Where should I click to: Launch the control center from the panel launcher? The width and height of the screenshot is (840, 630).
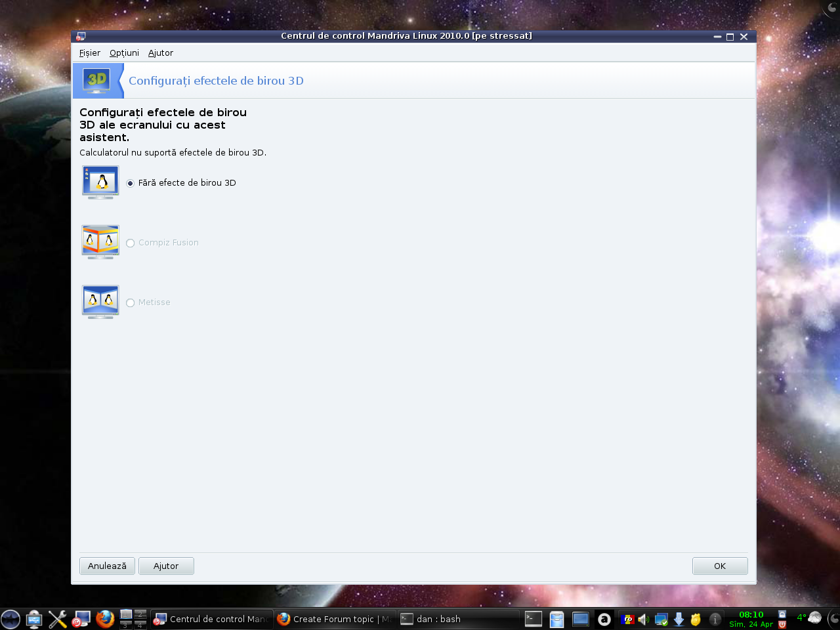(81, 619)
